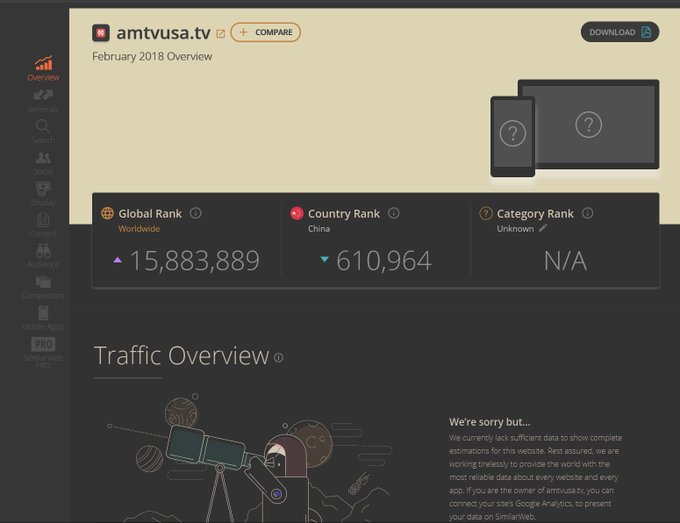Click the Traffic Overview info icon

[279, 357]
